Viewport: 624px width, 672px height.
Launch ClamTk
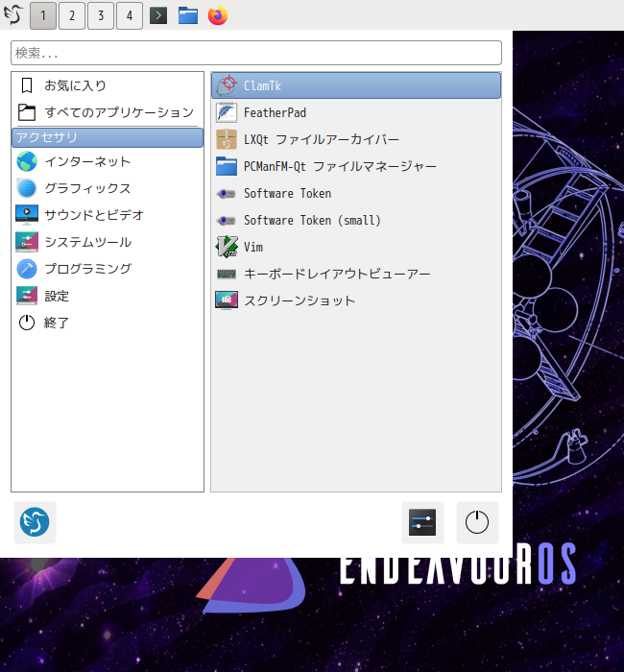point(356,85)
